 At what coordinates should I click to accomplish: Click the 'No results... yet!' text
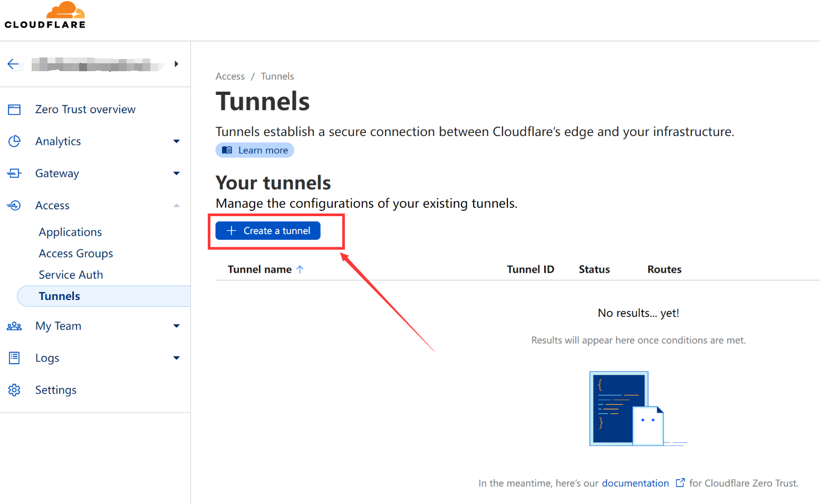click(639, 313)
